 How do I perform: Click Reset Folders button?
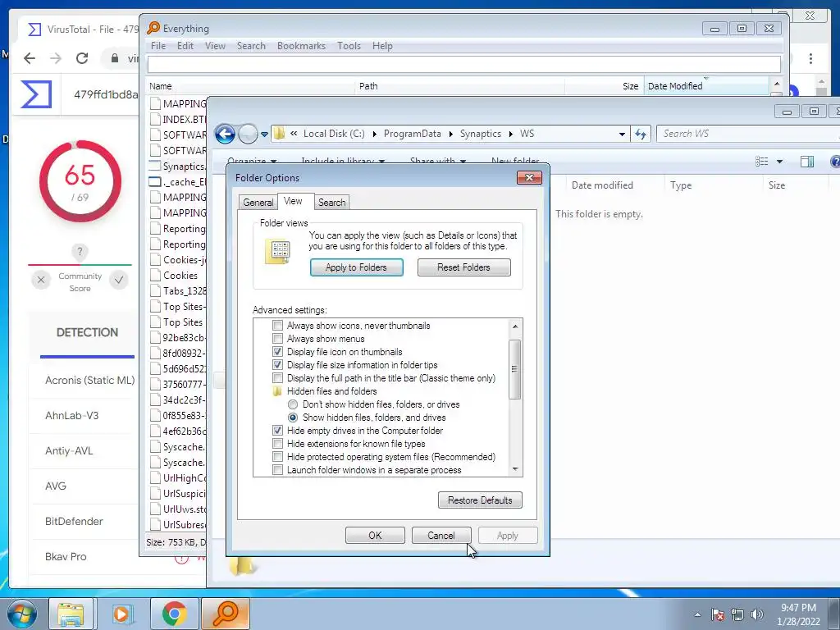pyautogui.click(x=464, y=267)
